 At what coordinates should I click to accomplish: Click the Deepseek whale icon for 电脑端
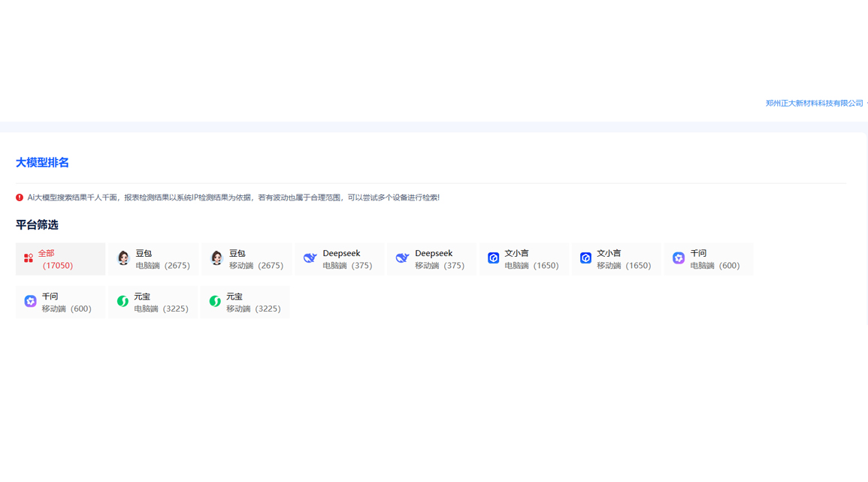[310, 258]
